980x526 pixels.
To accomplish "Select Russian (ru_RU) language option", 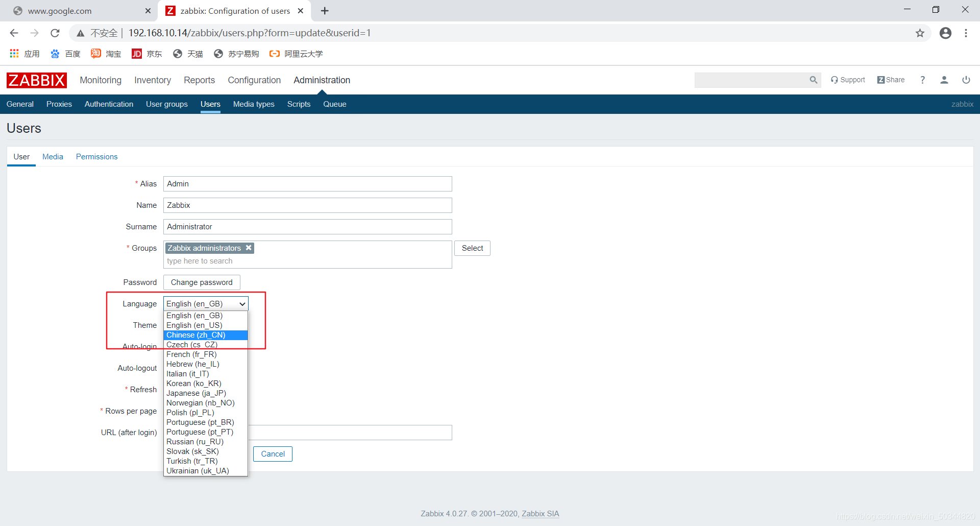I will (x=206, y=442).
